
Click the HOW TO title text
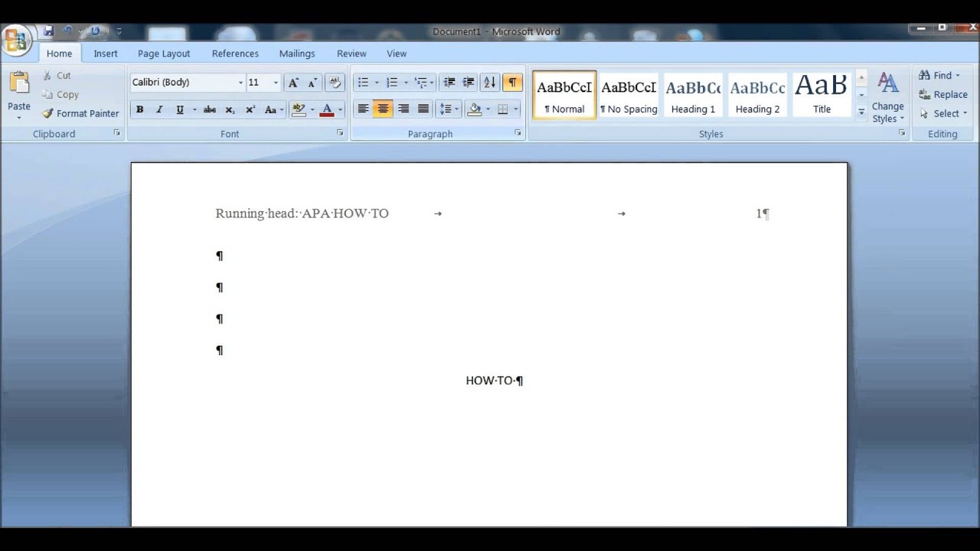490,380
